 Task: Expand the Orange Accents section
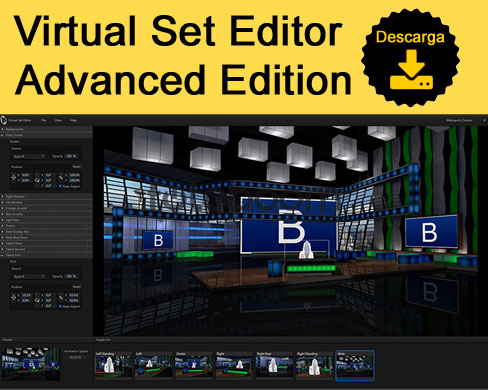(x=46, y=208)
